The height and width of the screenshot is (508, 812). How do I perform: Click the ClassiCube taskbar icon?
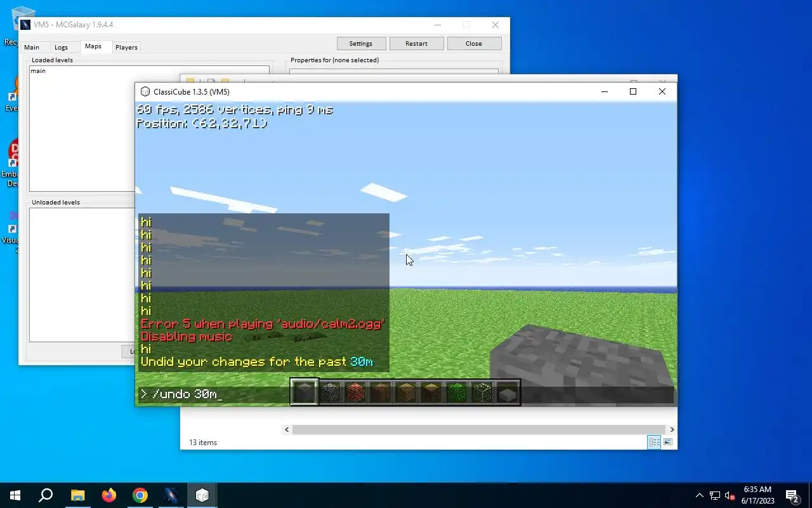tap(202, 495)
